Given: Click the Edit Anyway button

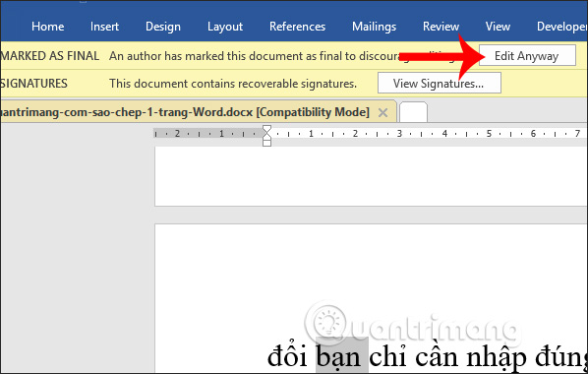Looking at the screenshot, I should pos(527,55).
